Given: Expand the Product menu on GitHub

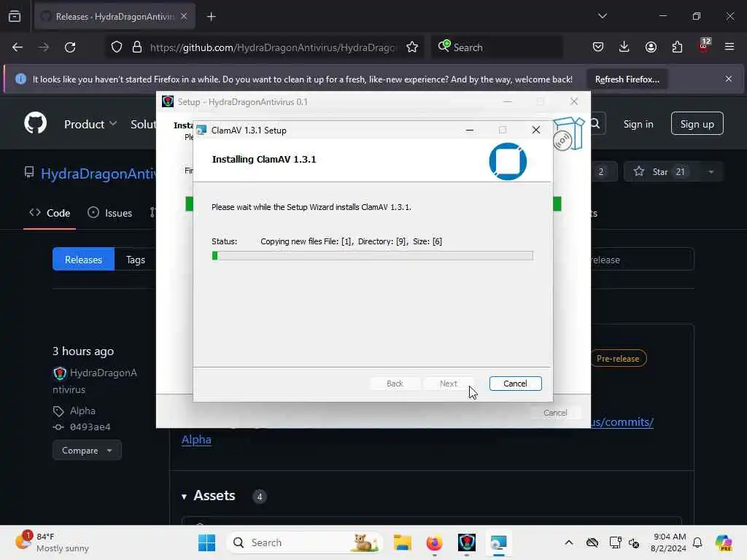Looking at the screenshot, I should [90, 124].
